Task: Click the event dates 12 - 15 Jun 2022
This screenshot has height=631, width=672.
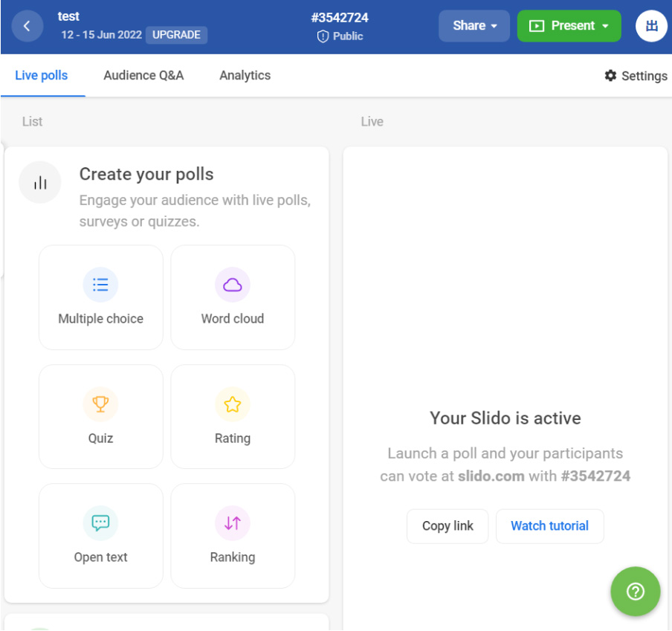Action: click(102, 35)
